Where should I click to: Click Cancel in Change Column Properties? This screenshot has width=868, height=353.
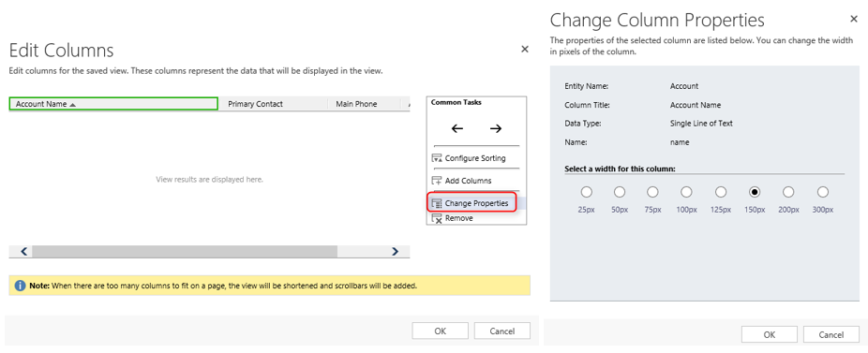pyautogui.click(x=831, y=335)
